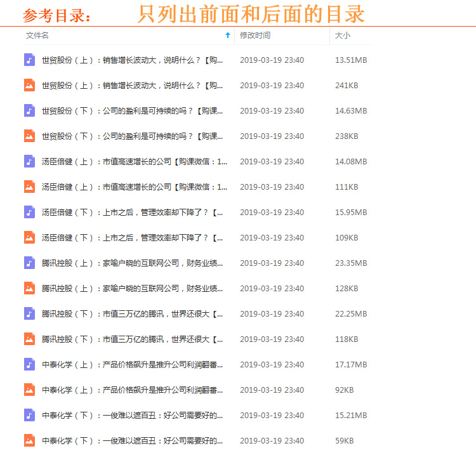Sort by the 文件名 column header
This screenshot has height=460, width=476.
[x=37, y=36]
